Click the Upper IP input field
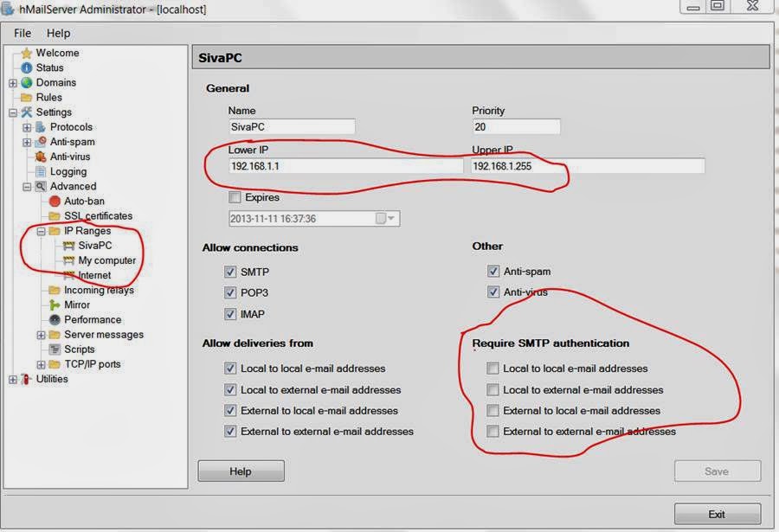Viewport: 779px width, 532px height. [588, 166]
